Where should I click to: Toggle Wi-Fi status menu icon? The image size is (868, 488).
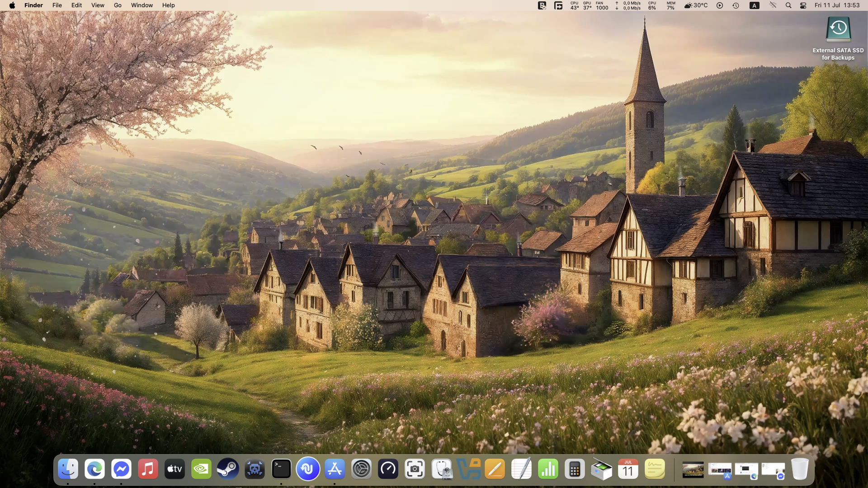[x=773, y=5]
